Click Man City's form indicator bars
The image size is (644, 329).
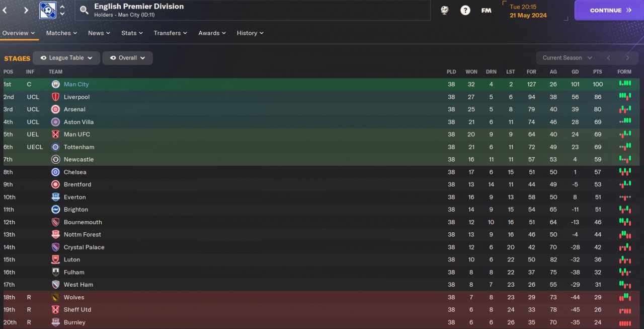click(624, 84)
